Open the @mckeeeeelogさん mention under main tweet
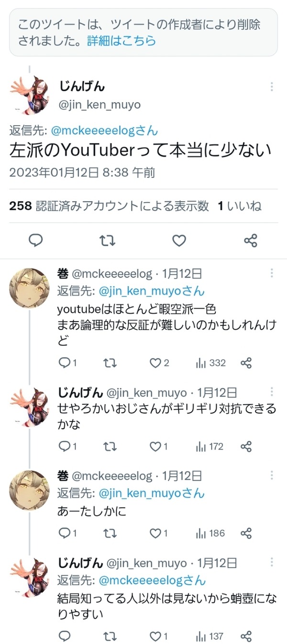The height and width of the screenshot is (644, 287). pos(105,131)
